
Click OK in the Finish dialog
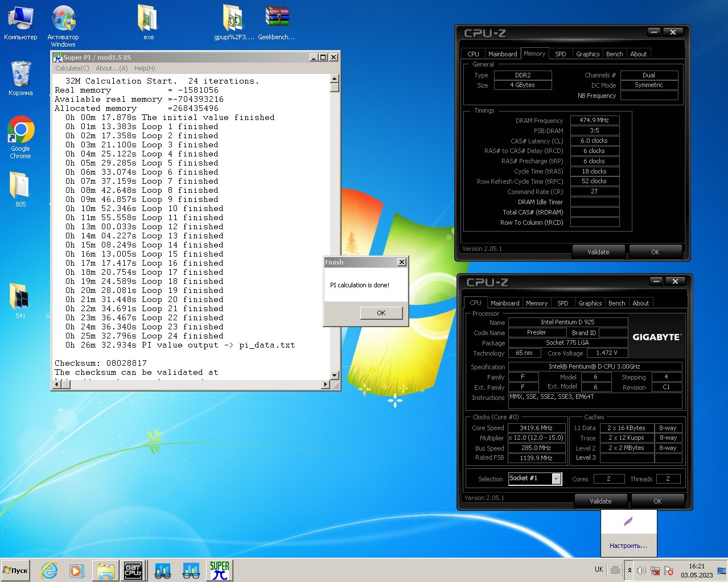pyautogui.click(x=381, y=313)
